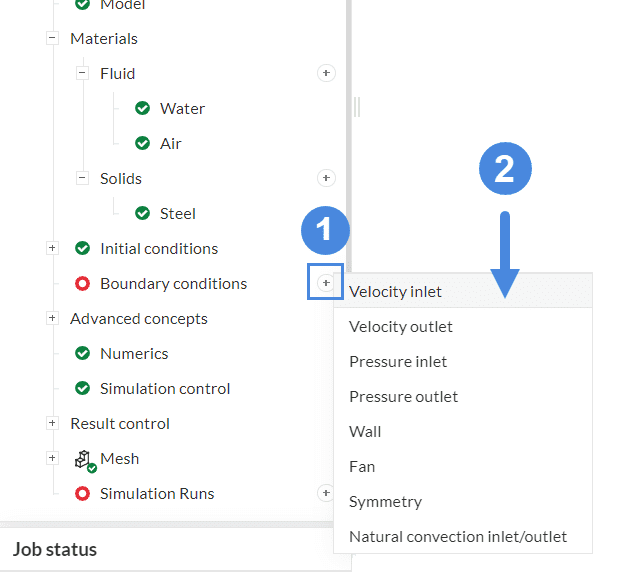Expand the Advanced concepts node
The width and height of the screenshot is (617, 574).
pyautogui.click(x=52, y=318)
